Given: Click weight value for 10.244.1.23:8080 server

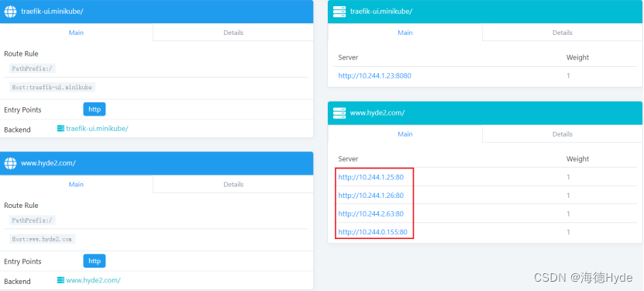Looking at the screenshot, I should pos(568,75).
